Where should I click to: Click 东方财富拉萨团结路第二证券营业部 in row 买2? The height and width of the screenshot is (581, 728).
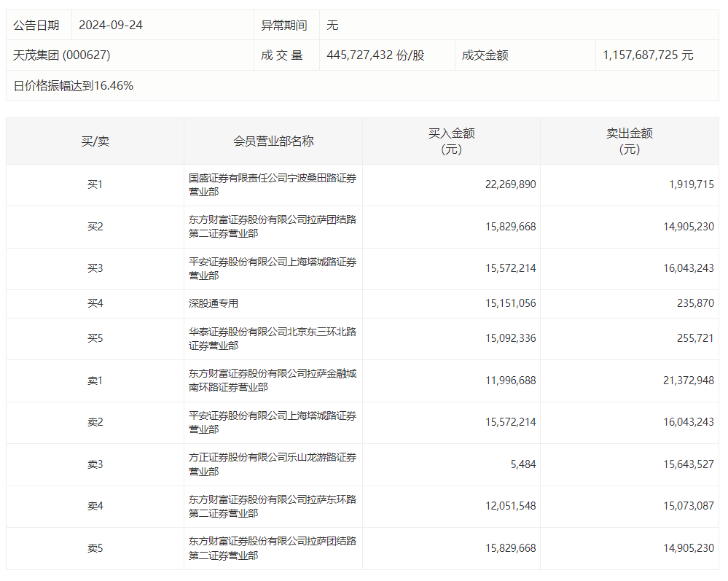point(273,227)
